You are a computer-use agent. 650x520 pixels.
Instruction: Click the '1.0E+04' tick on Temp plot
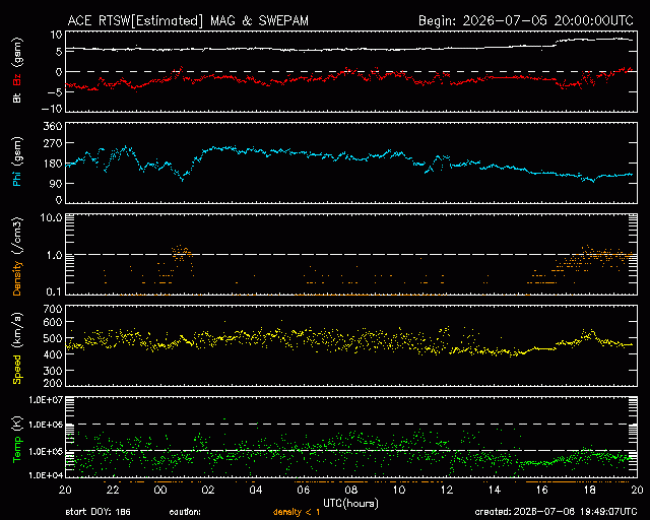coord(46,475)
